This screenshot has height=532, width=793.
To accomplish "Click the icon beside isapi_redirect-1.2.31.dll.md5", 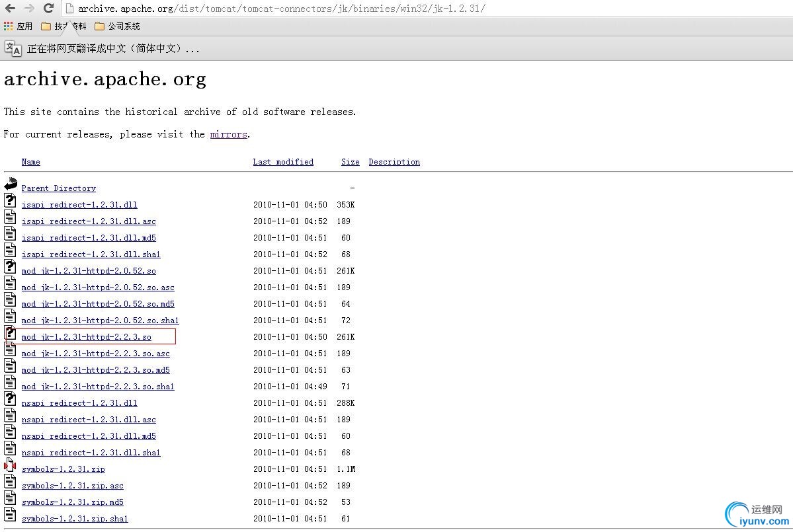I will [10, 233].
